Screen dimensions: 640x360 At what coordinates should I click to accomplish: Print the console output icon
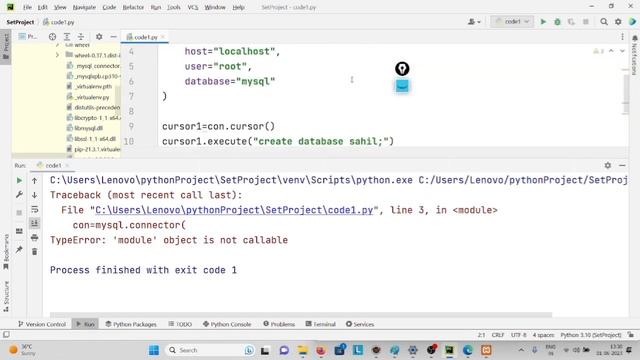35,238
